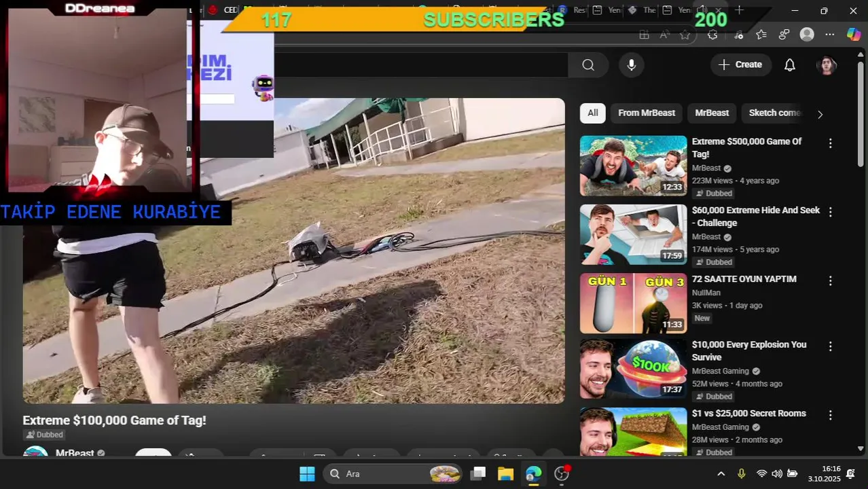This screenshot has width=868, height=489.
Task: Close the active browser tab
Action: coord(718,10)
